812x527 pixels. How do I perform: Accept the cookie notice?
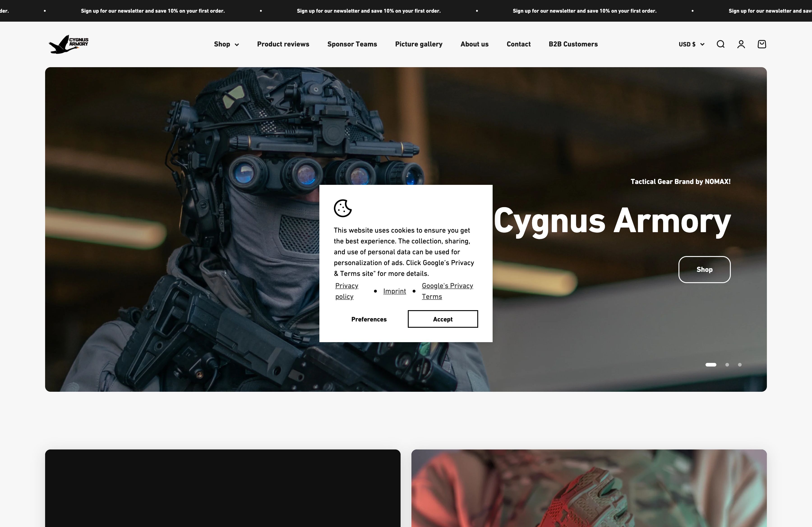[x=443, y=319]
